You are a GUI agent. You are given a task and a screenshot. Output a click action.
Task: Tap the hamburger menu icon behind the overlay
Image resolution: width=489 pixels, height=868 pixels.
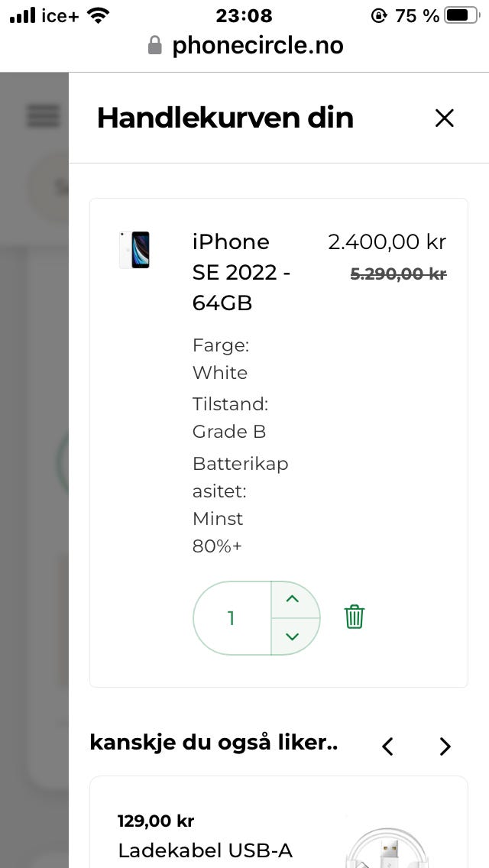43,116
